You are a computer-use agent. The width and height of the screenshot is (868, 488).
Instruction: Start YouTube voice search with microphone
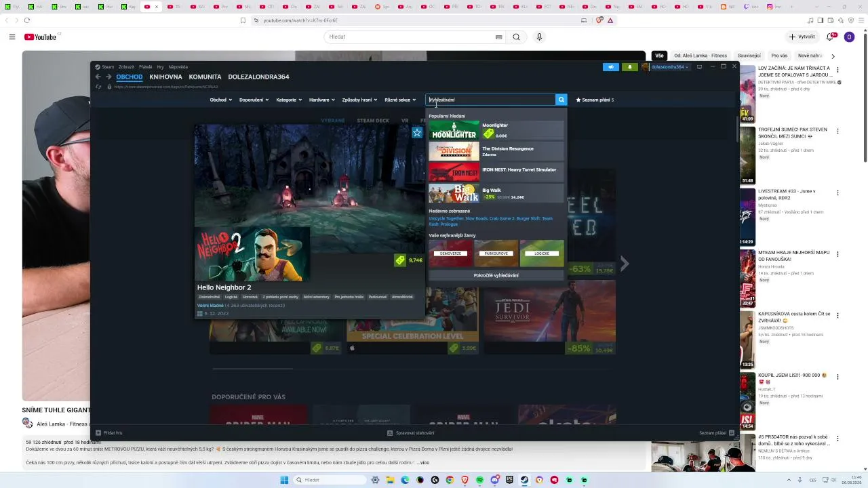539,37
